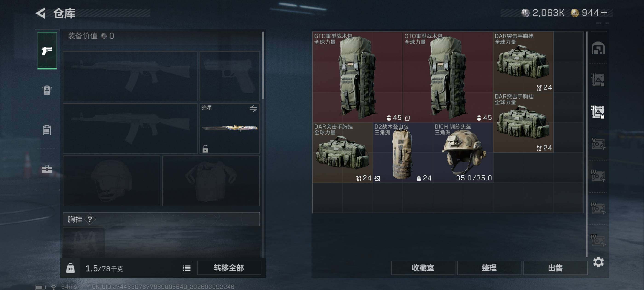Click the 出售 sell button
Image resolution: width=644 pixels, height=290 pixels.
[x=555, y=268]
